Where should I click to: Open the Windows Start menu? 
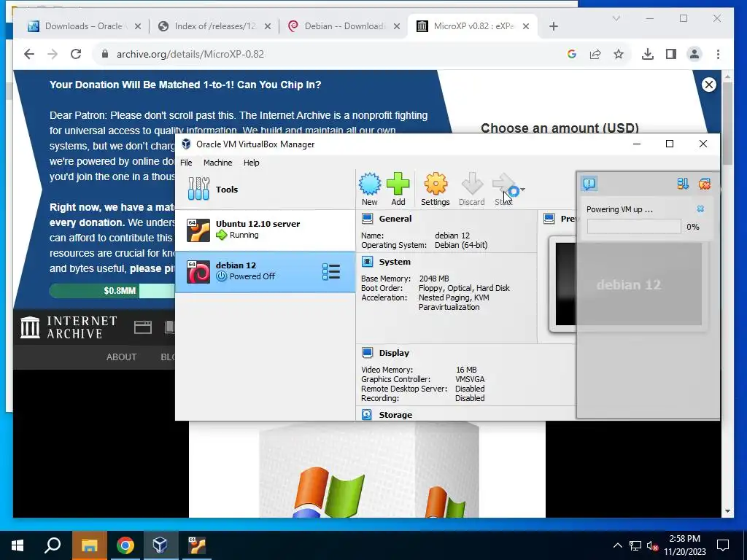coord(18,545)
